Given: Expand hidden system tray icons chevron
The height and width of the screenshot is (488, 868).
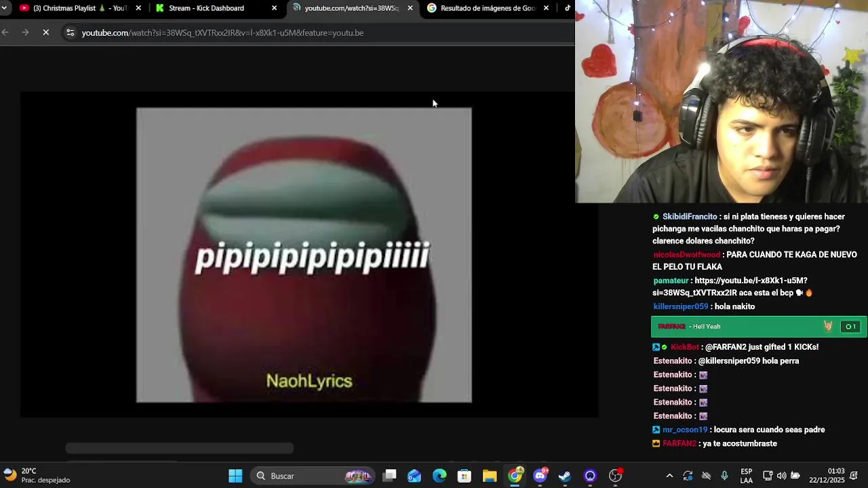Looking at the screenshot, I should [x=669, y=476].
